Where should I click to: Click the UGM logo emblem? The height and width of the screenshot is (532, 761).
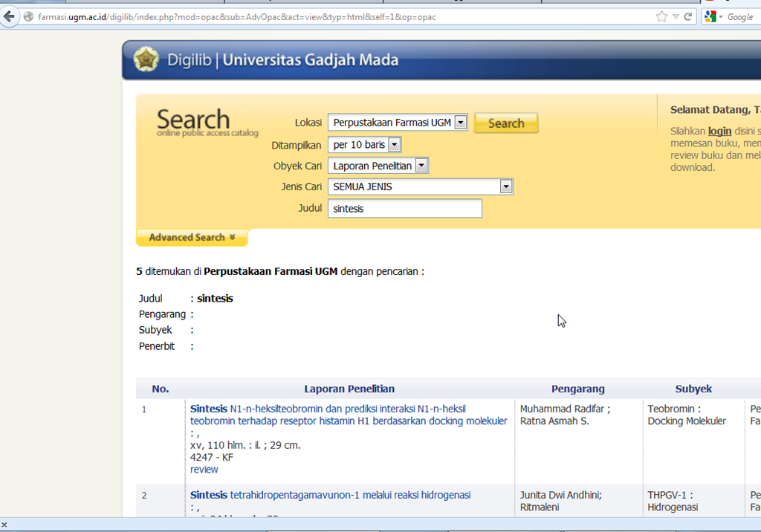[146, 59]
